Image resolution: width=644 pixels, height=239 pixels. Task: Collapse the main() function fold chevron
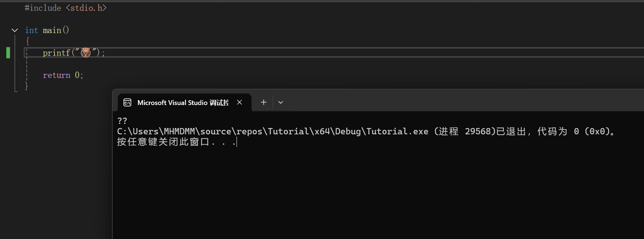pyautogui.click(x=15, y=30)
